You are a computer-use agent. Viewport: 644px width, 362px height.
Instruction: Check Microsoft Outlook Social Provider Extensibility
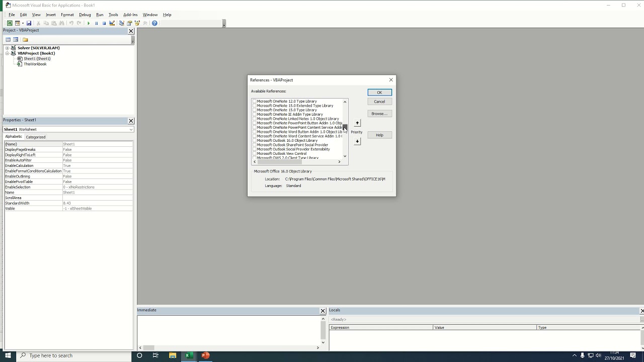click(255, 149)
